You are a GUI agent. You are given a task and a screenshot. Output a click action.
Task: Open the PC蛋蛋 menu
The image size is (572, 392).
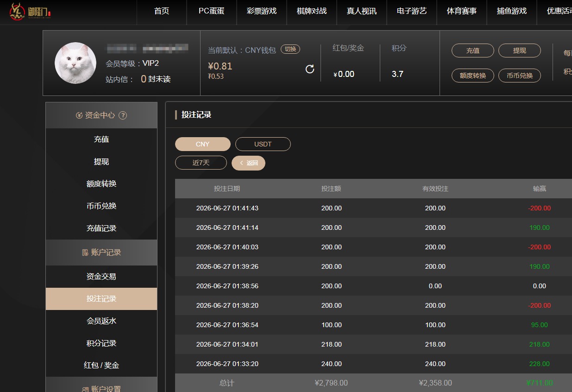pyautogui.click(x=212, y=11)
